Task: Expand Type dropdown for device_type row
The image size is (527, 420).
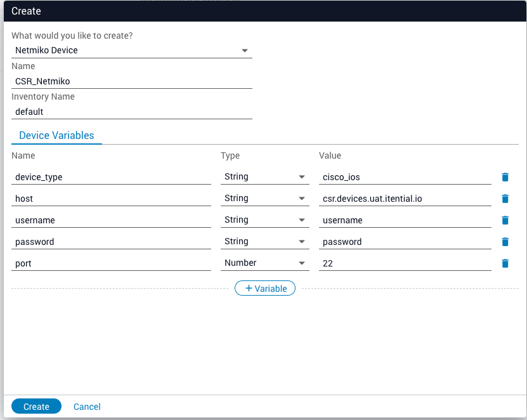Action: coord(264,177)
